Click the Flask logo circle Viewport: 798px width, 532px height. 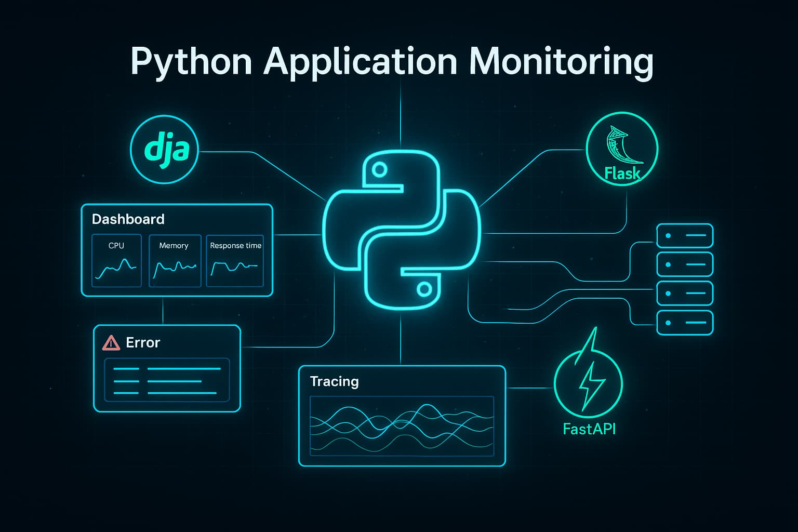tap(622, 149)
